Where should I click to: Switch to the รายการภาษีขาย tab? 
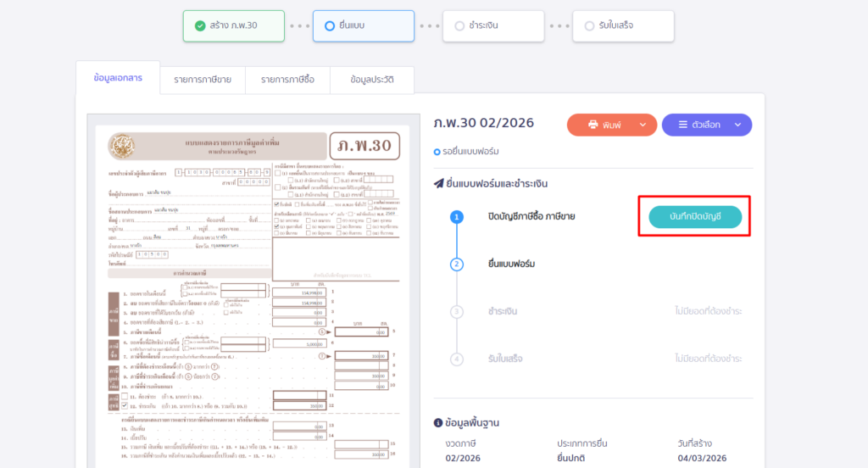coord(203,80)
